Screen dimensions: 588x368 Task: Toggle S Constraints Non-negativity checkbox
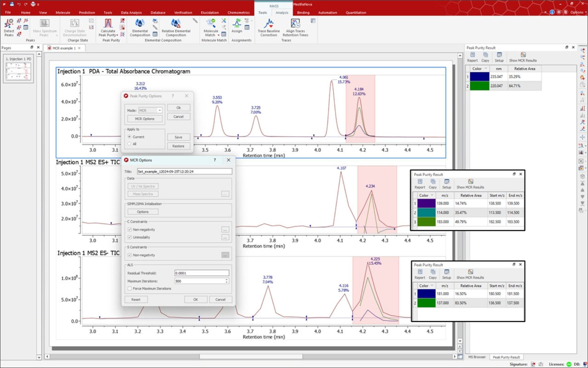pyautogui.click(x=130, y=255)
